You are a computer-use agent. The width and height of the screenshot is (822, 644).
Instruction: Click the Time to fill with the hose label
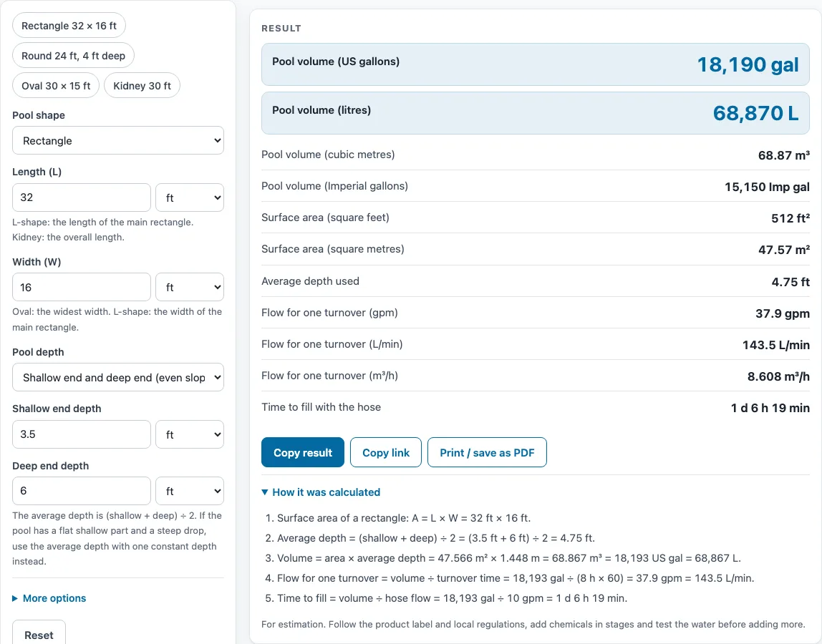321,407
